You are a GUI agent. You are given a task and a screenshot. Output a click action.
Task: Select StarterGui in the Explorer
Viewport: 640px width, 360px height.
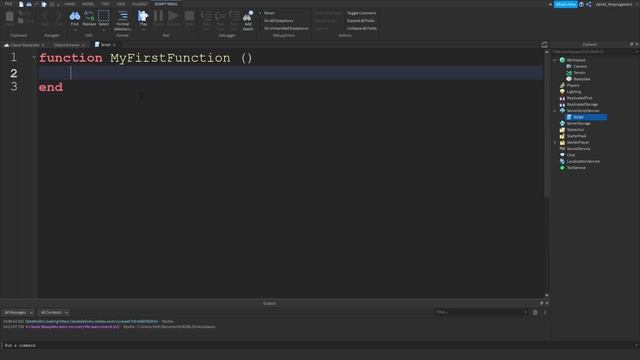pyautogui.click(x=575, y=130)
